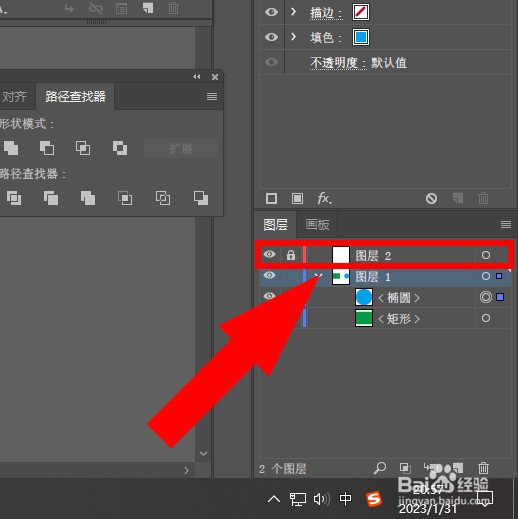Click the vertical scrollbar down arrow

point(203,453)
